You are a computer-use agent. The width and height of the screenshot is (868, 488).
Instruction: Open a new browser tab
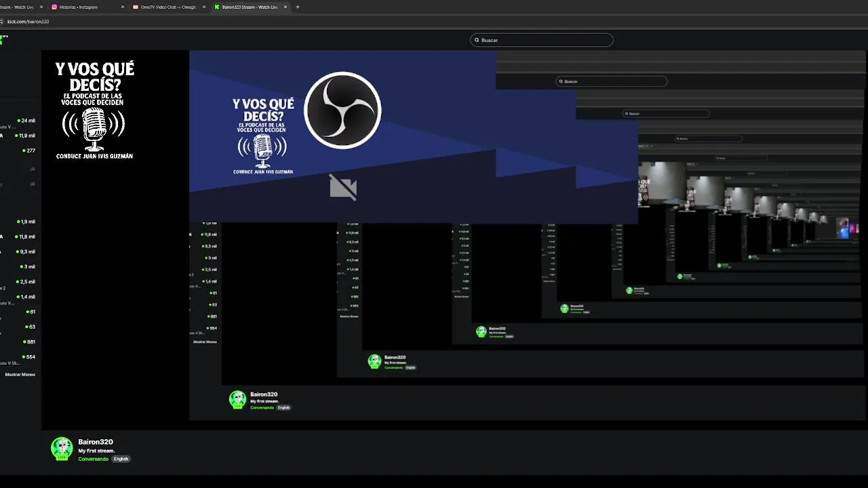(298, 7)
